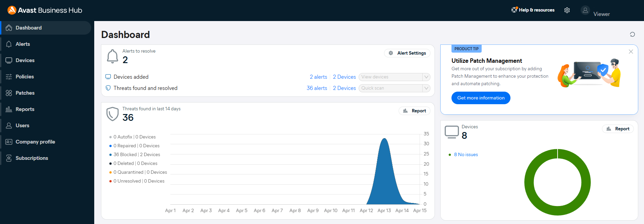Click the '0 Quarantined | 0 Devices' legend entry
This screenshot has height=224, width=644.
[x=138, y=172]
